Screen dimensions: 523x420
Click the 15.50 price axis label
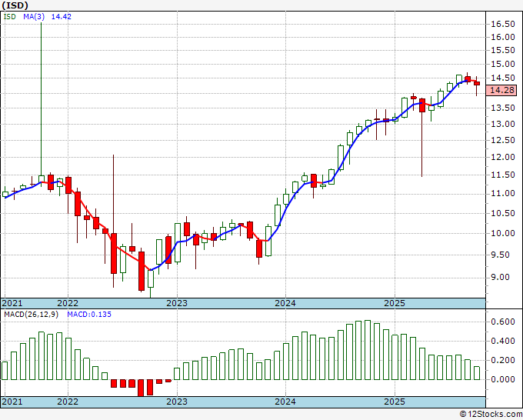pyautogui.click(x=503, y=50)
